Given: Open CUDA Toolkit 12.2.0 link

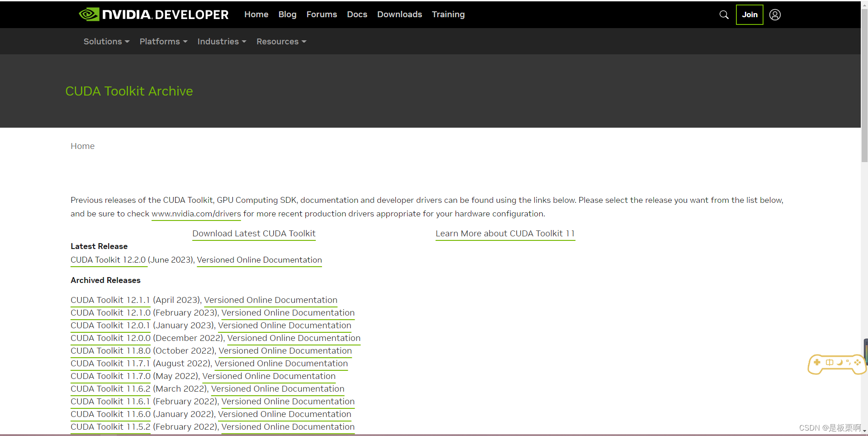Looking at the screenshot, I should coord(108,260).
